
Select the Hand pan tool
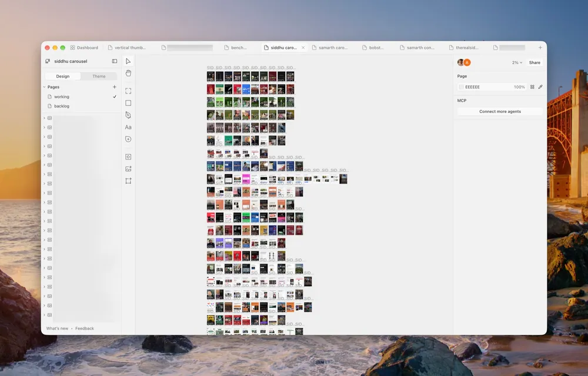point(128,73)
